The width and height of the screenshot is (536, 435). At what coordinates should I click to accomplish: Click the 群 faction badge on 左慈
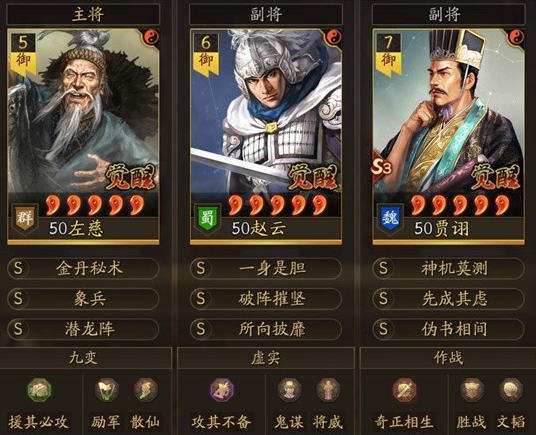click(24, 219)
